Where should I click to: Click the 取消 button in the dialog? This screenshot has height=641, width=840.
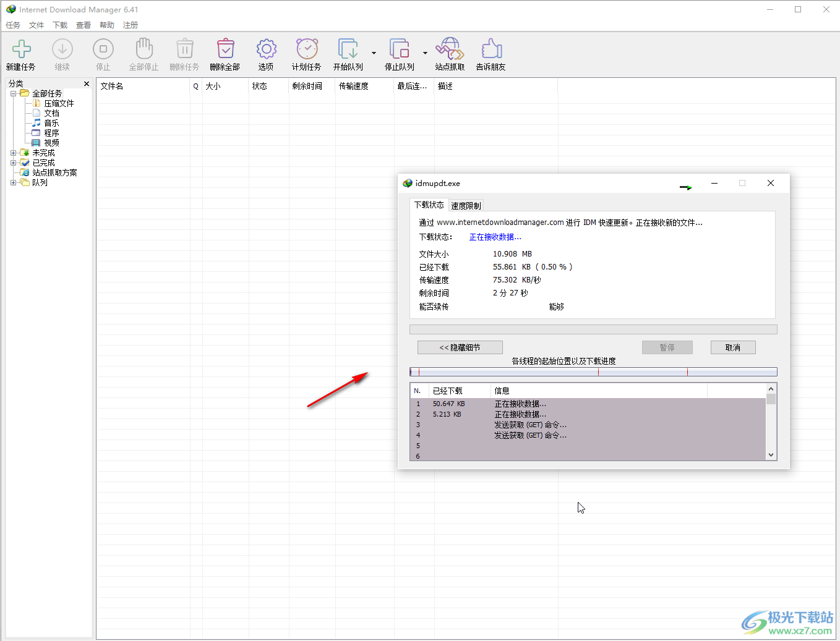(733, 347)
